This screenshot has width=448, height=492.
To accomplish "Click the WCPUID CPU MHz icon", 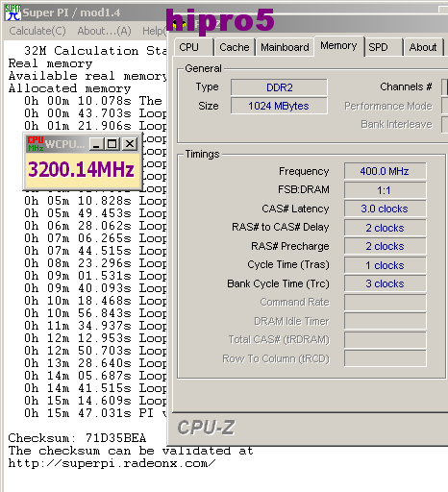I will (x=36, y=144).
